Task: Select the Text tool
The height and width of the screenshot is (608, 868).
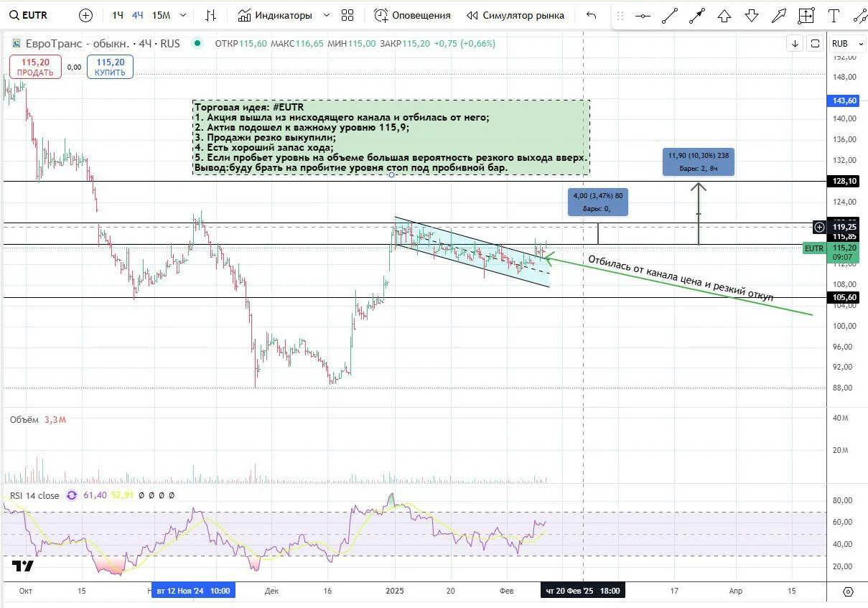Action: [x=834, y=15]
